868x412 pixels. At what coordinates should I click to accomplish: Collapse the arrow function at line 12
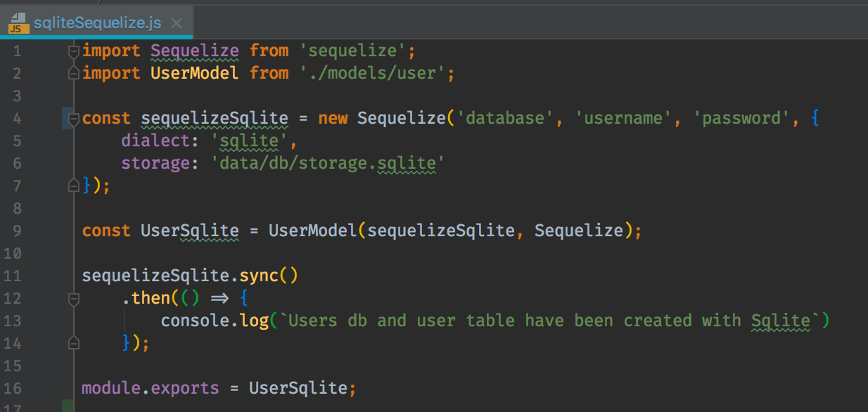pyautogui.click(x=73, y=298)
